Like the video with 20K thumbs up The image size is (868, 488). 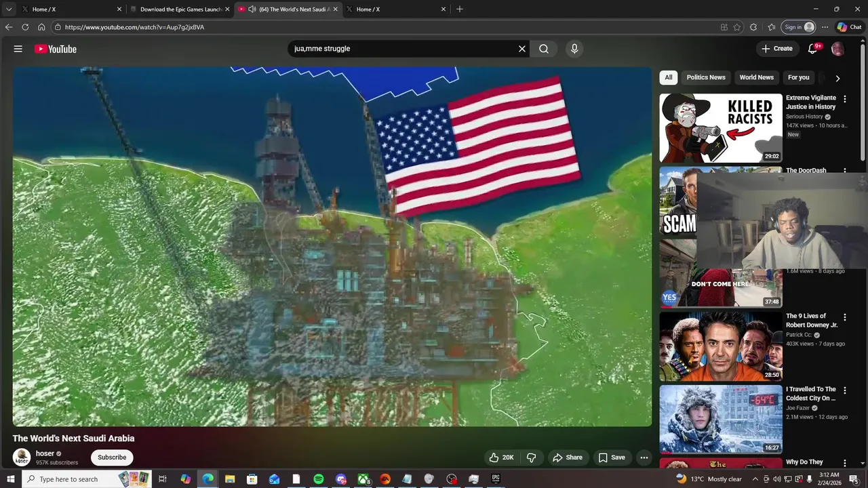tap(502, 457)
